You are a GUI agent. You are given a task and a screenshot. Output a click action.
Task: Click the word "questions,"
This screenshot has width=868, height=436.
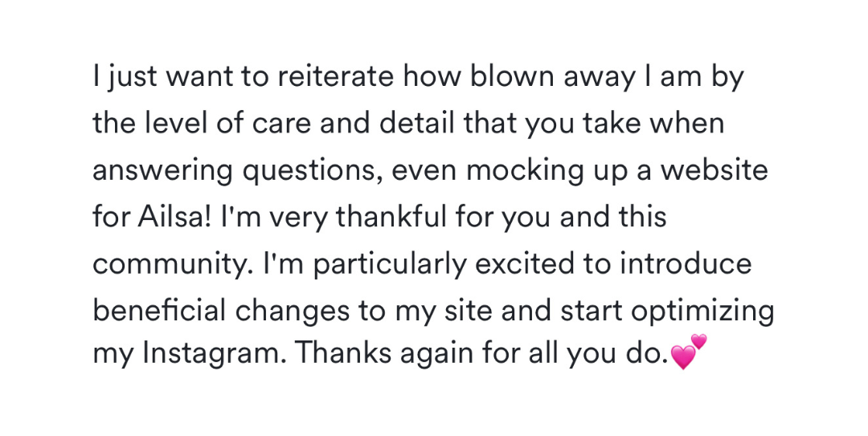[312, 171]
